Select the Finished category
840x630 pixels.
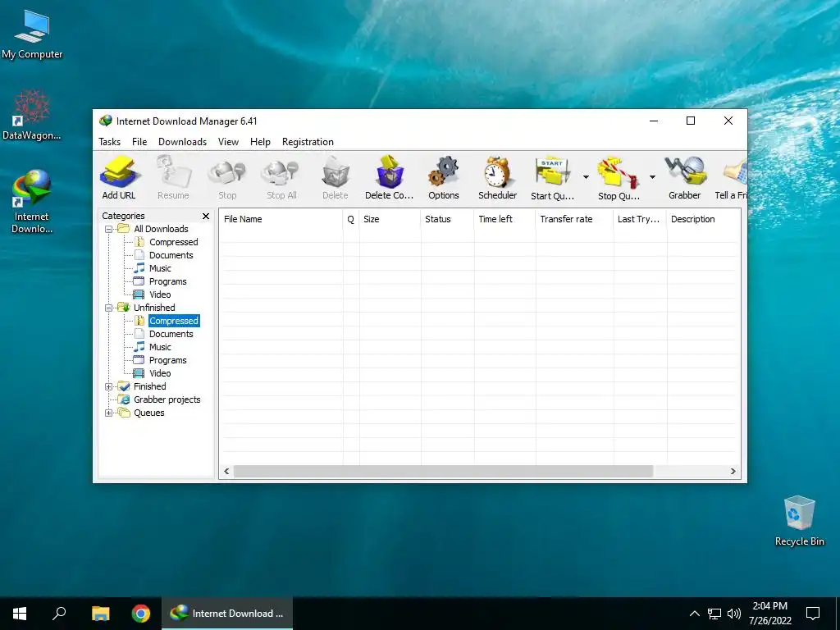149,386
